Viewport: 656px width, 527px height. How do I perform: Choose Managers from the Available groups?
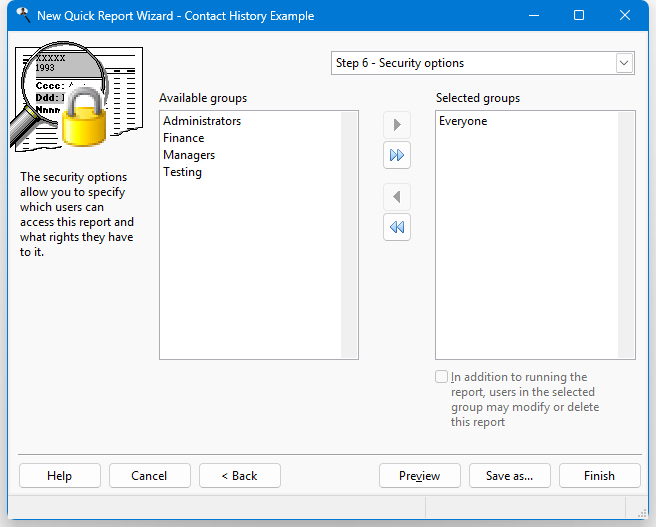click(x=189, y=155)
